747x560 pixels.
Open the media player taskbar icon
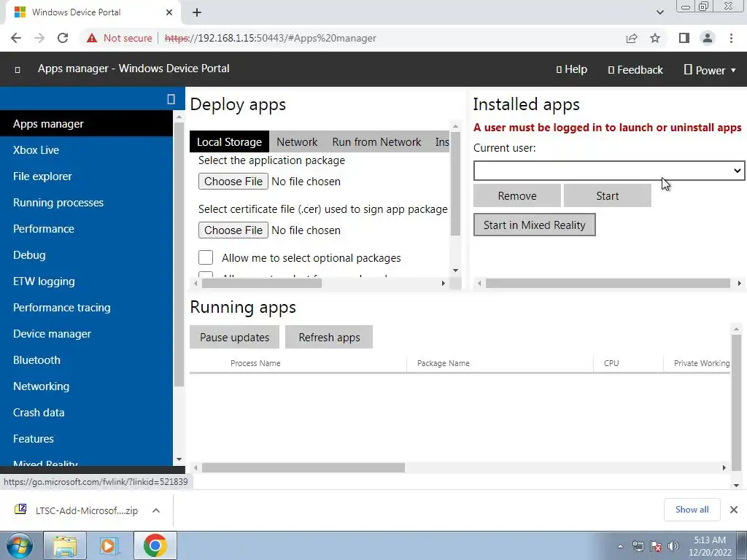pyautogui.click(x=109, y=545)
